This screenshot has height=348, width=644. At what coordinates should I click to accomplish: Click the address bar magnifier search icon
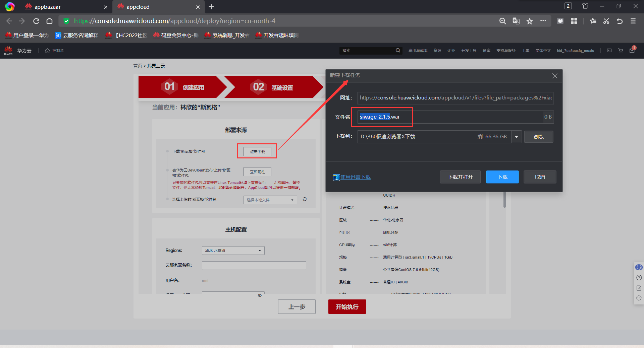pos(502,21)
